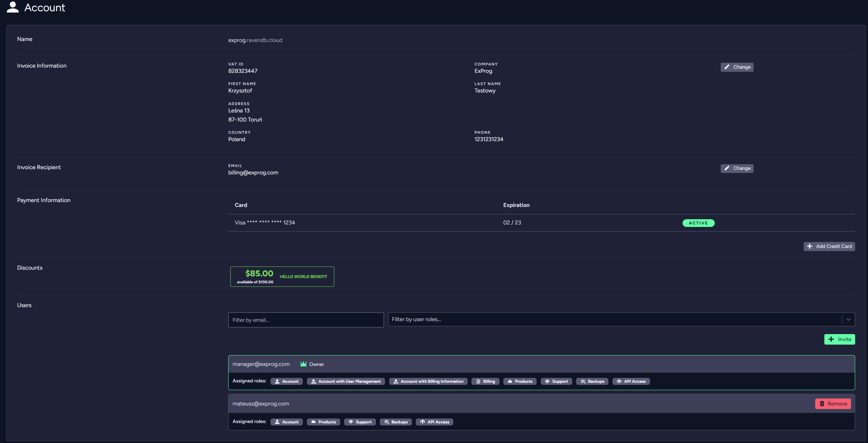The image size is (868, 443).
Task: Click the Account user icon in header
Action: pyautogui.click(x=13, y=7)
